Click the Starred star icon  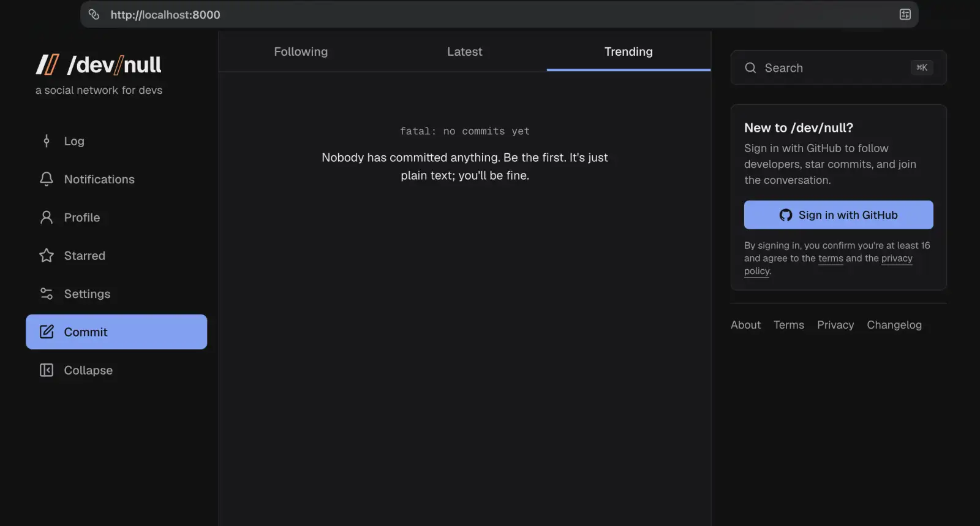point(47,256)
